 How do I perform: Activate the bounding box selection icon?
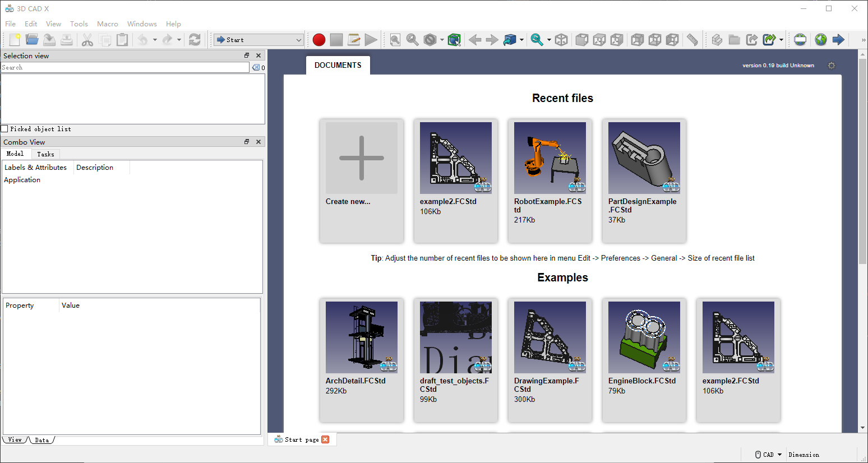click(x=454, y=40)
